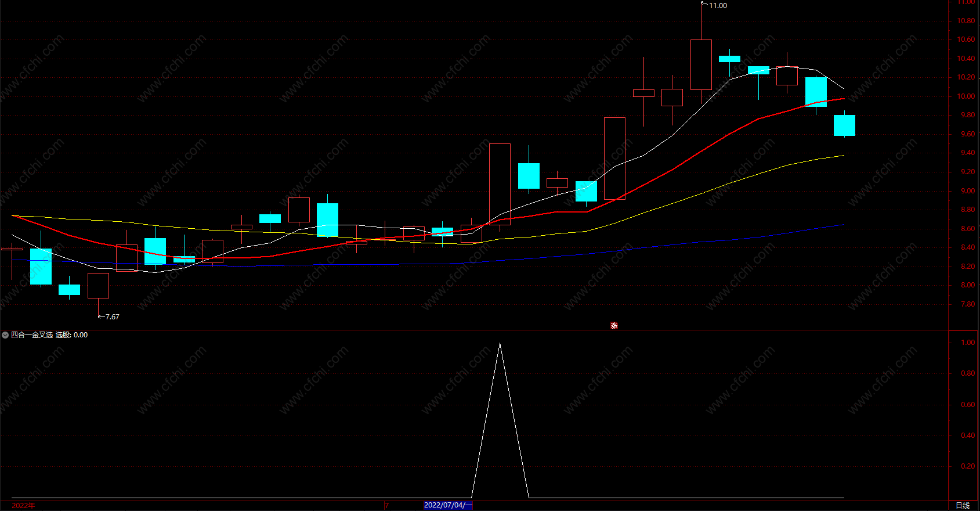Open the 日线 period selector
This screenshot has height=511, width=980.
[x=963, y=506]
